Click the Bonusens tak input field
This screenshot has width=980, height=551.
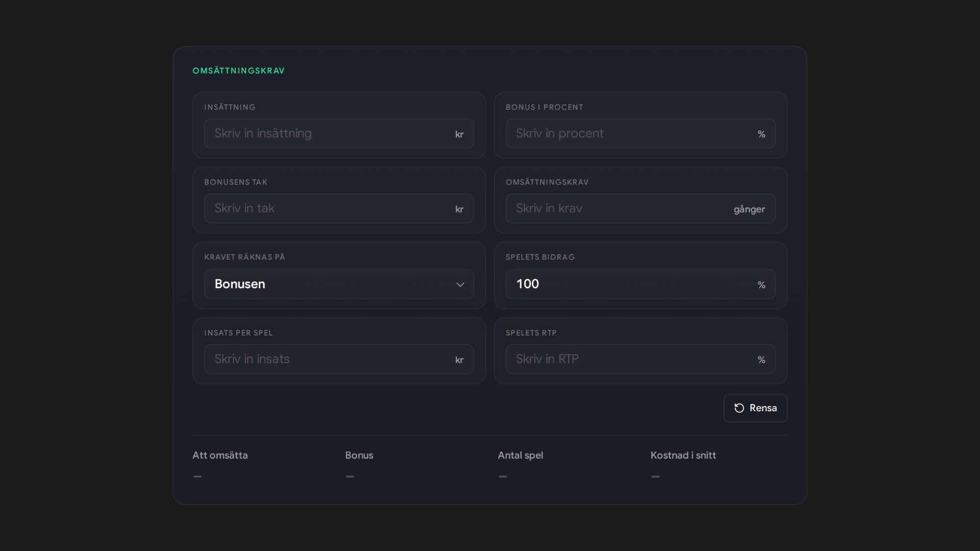pyautogui.click(x=339, y=209)
